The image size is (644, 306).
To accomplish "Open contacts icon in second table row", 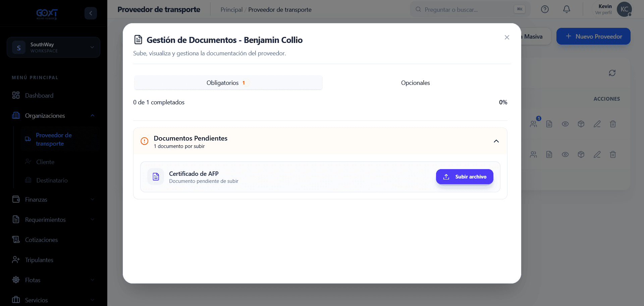I will pyautogui.click(x=534, y=154).
